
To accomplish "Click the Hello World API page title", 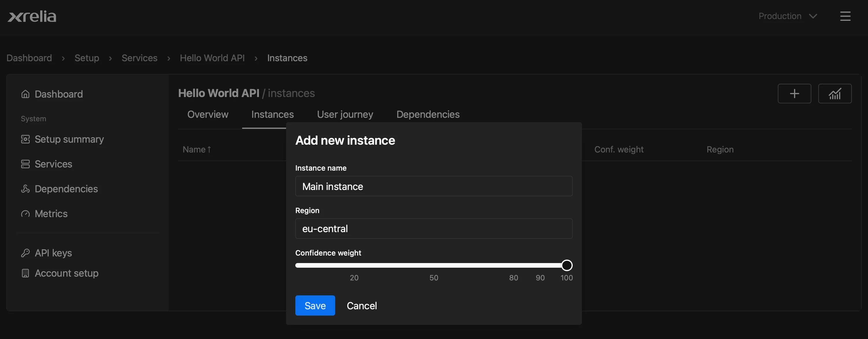I will 219,93.
